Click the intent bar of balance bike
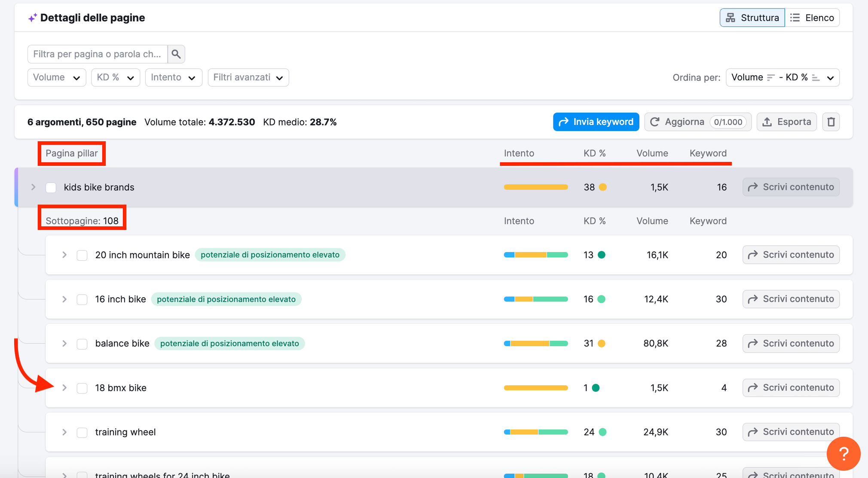This screenshot has width=868, height=478. [536, 344]
